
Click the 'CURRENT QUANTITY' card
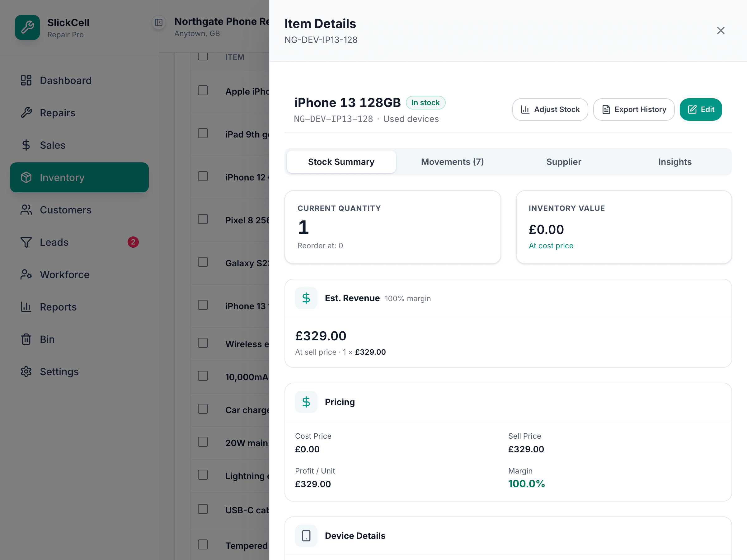(x=392, y=227)
